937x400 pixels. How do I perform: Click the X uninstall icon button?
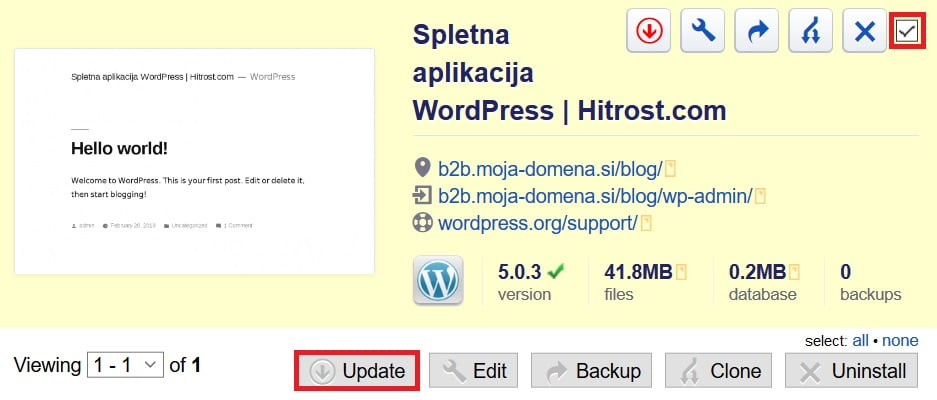pos(865,30)
